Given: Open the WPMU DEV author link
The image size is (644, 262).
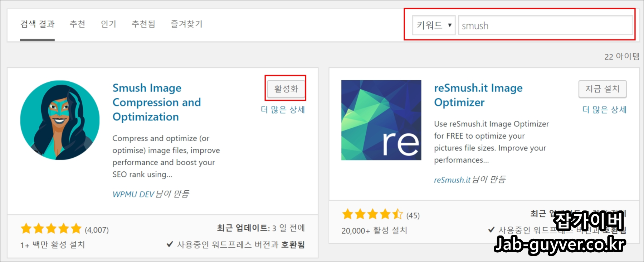Looking at the screenshot, I should pyautogui.click(x=133, y=194).
